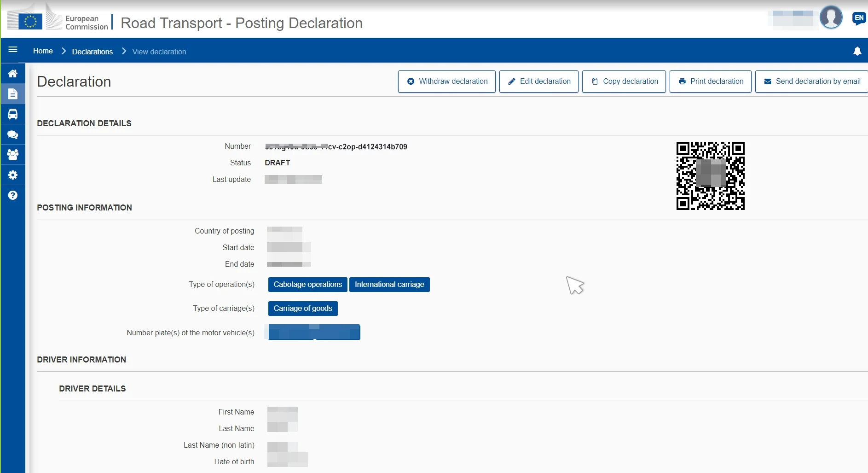Screen dimensions: 868x473
Task: Open the hamburger menu in the navigation bar
Action: [13, 50]
